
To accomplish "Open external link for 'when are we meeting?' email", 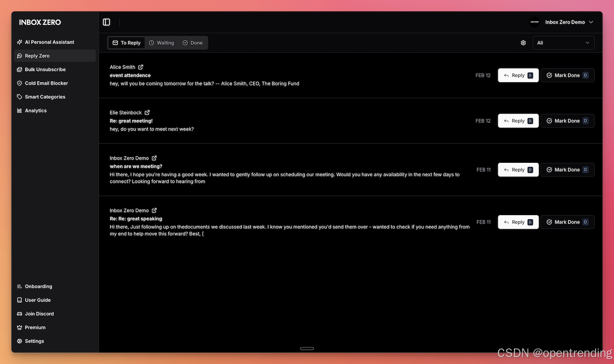I will point(154,158).
